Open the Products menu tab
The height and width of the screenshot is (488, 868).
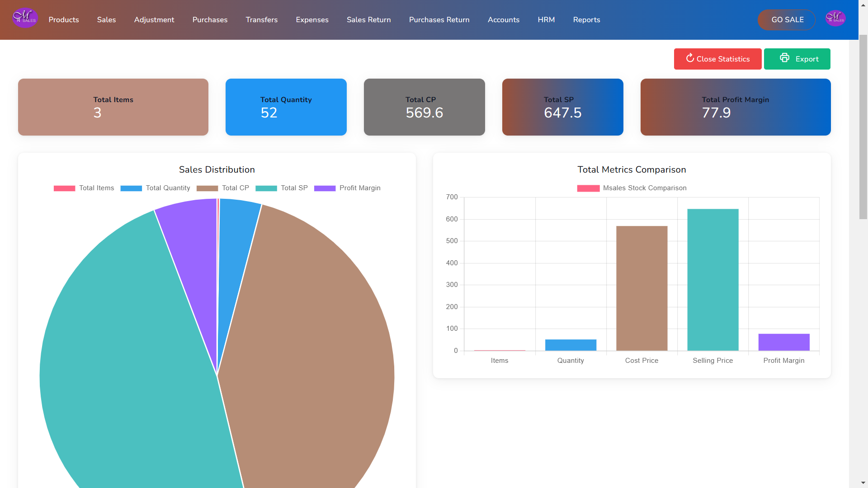[x=63, y=20]
